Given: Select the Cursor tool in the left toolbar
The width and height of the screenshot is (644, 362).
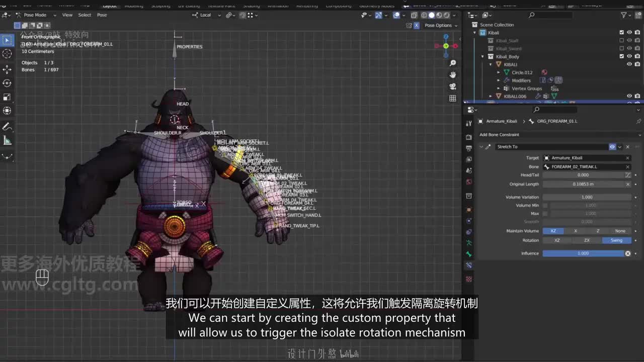Looking at the screenshot, I should 7,54.
